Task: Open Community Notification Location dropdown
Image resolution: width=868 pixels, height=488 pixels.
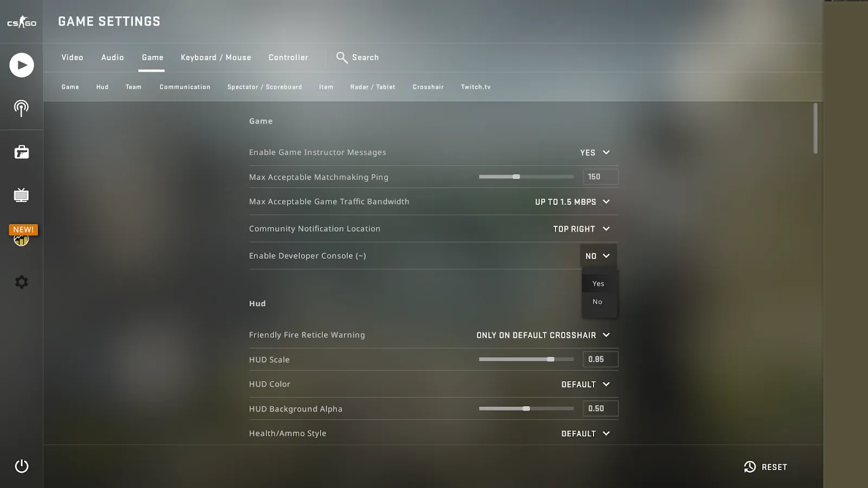Action: click(582, 229)
